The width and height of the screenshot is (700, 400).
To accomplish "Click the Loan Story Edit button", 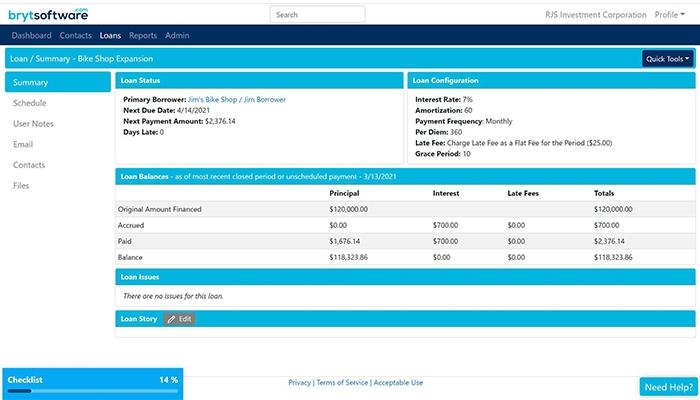I will coord(179,319).
